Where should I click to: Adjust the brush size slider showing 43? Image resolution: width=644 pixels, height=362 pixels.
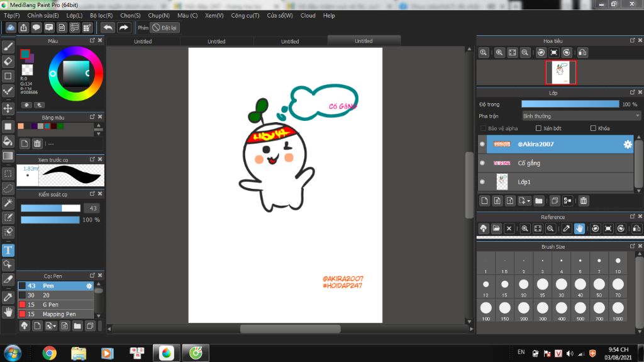50,208
